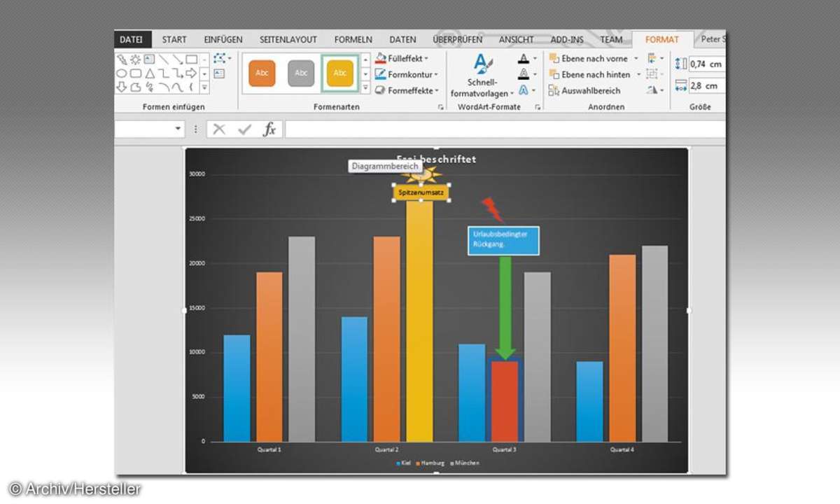Open the Formenarten dialog launcher
840x504 pixels.
(441, 107)
